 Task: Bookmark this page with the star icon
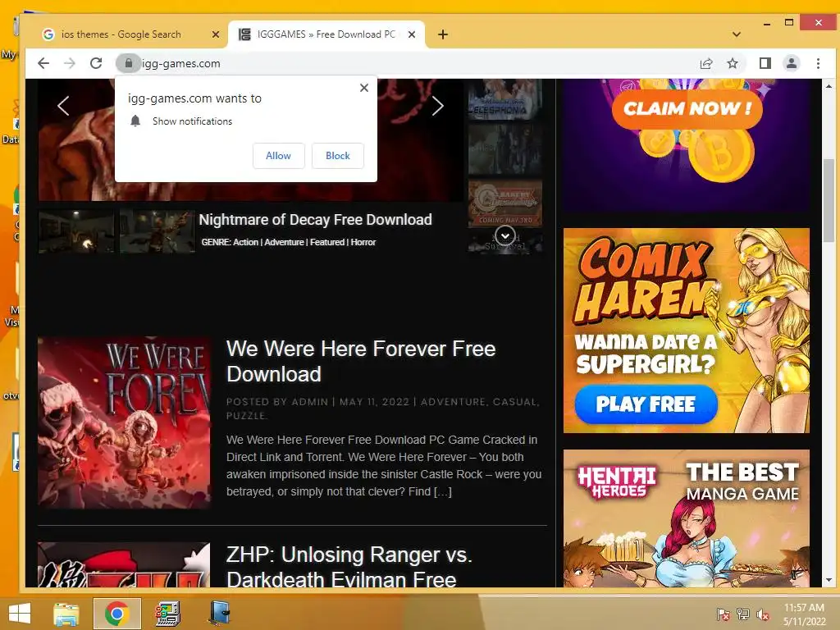coord(733,63)
